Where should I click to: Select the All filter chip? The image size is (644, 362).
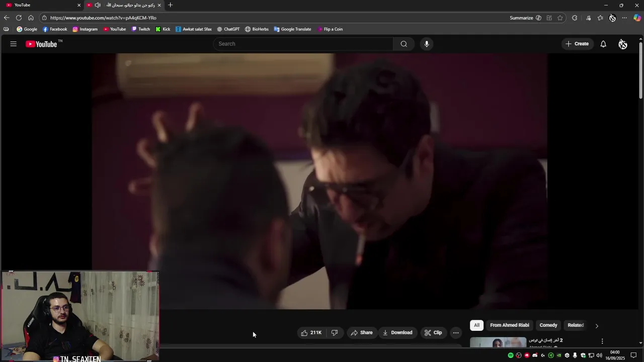tap(476, 325)
